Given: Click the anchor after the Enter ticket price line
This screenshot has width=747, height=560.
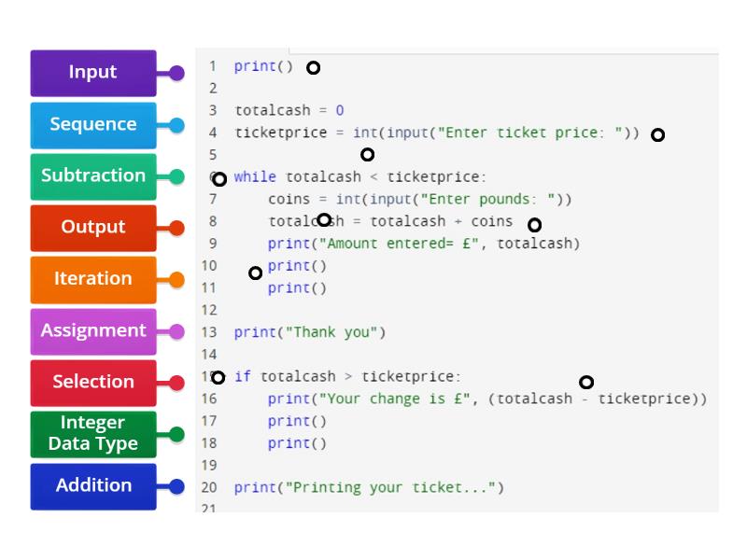Looking at the screenshot, I should 658,135.
